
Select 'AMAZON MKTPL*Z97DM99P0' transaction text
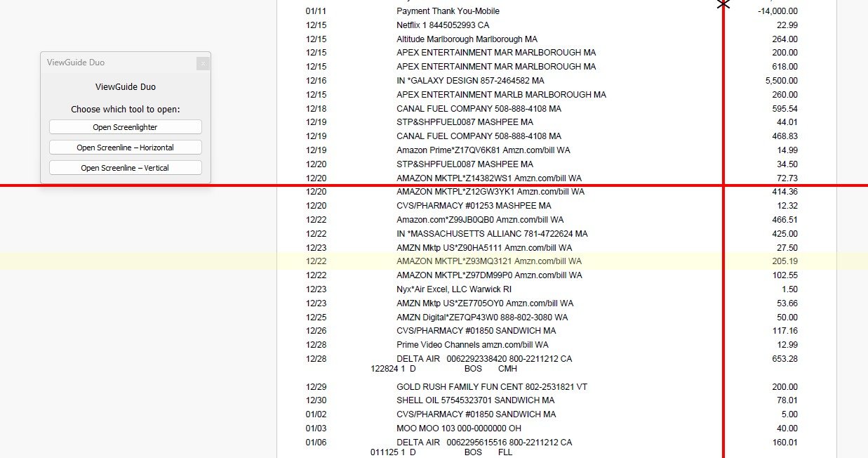click(x=455, y=275)
